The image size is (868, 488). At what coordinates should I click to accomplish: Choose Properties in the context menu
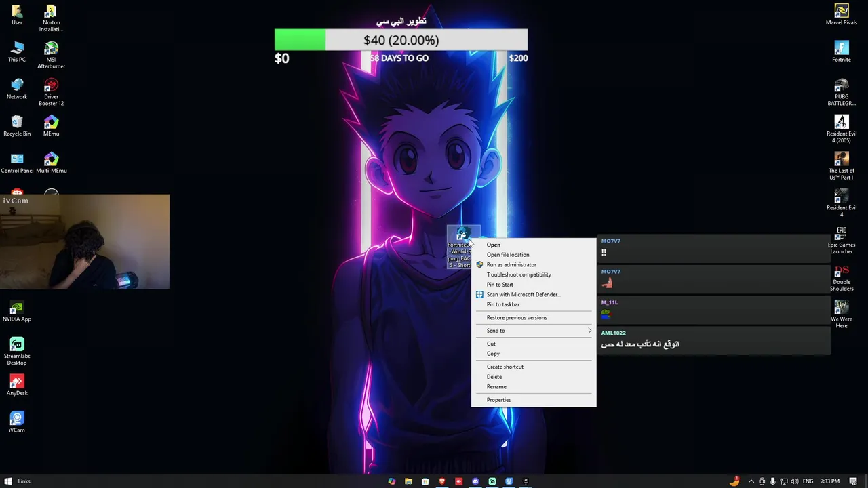534,400
